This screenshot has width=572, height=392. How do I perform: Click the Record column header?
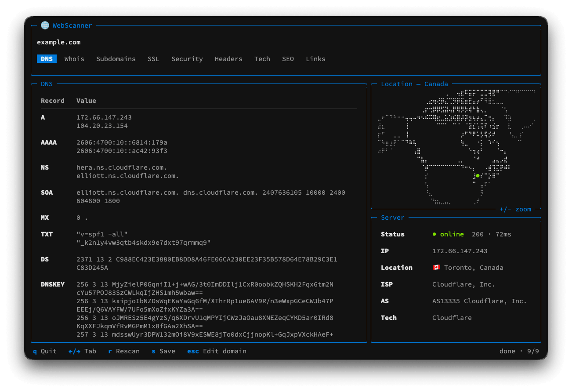point(53,101)
